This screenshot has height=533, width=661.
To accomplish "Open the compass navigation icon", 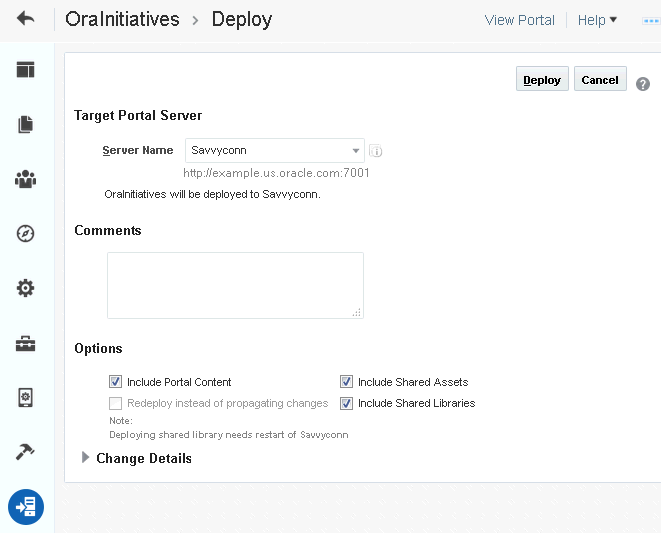I will 25,234.
